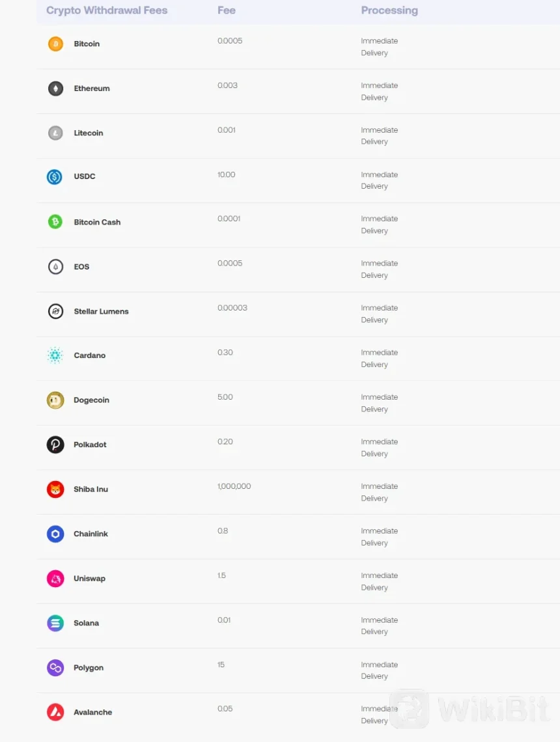Click the USDC blue dollar icon

pos(55,176)
